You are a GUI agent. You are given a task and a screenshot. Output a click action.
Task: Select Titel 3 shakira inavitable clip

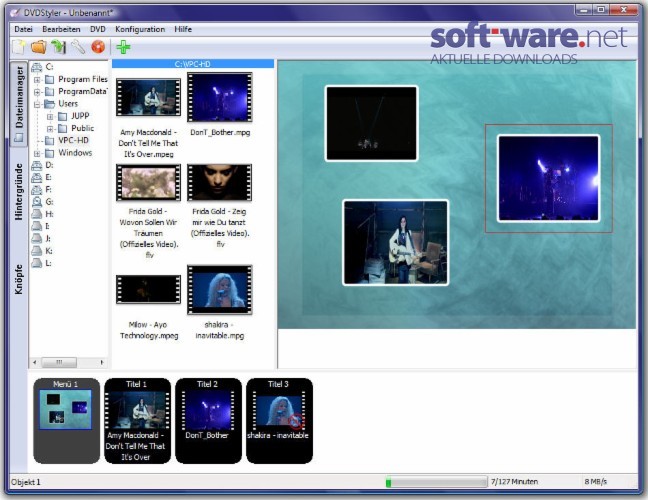(279, 420)
